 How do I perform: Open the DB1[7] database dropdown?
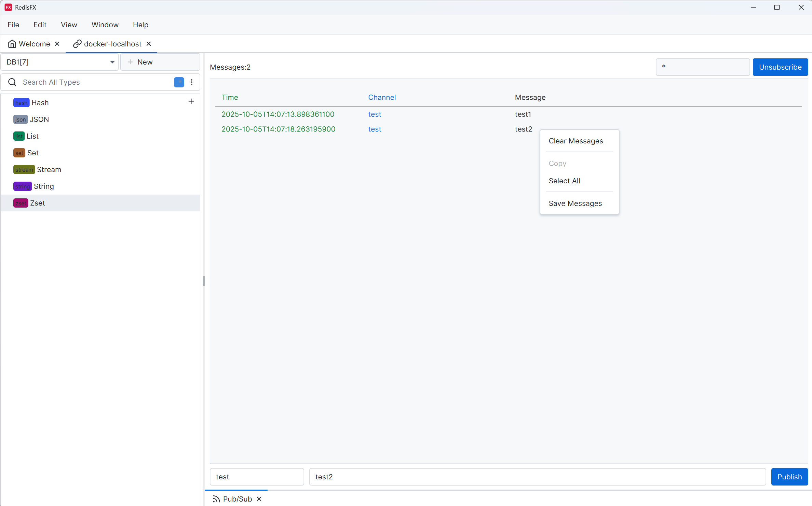point(60,62)
